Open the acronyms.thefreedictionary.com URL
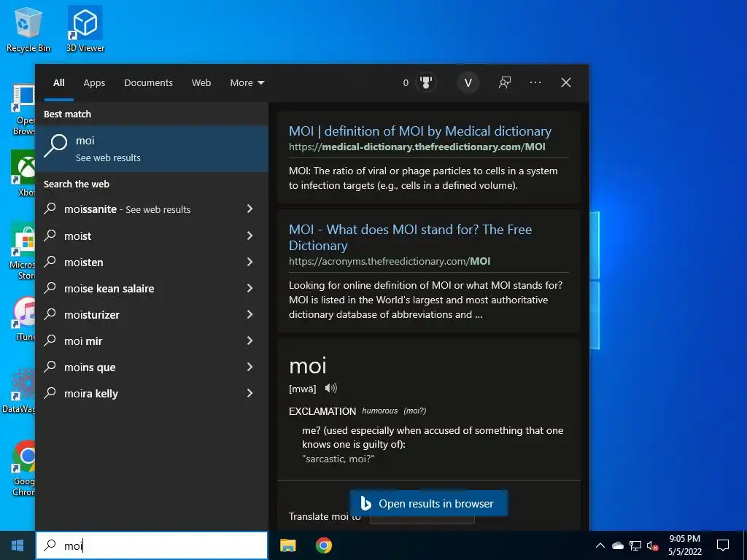The width and height of the screenshot is (747, 560). (x=390, y=261)
